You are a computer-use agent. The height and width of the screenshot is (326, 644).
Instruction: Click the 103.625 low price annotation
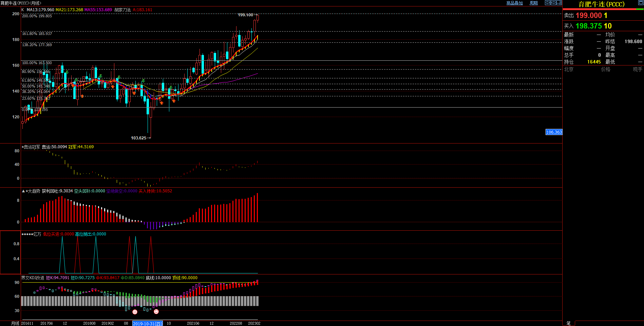pyautogui.click(x=138, y=138)
